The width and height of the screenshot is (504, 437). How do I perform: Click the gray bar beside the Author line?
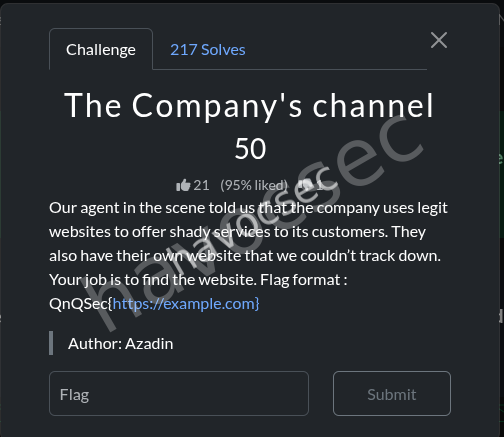coord(51,343)
